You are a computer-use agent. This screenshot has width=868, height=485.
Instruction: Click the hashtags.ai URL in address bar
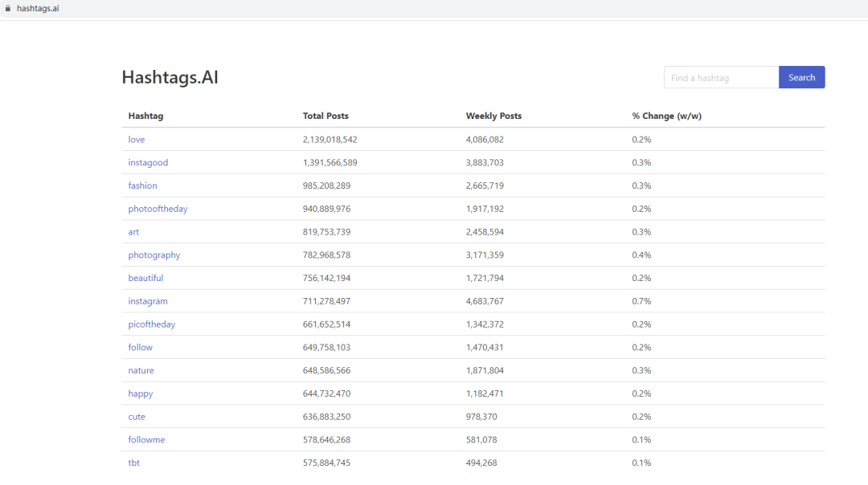click(x=38, y=8)
